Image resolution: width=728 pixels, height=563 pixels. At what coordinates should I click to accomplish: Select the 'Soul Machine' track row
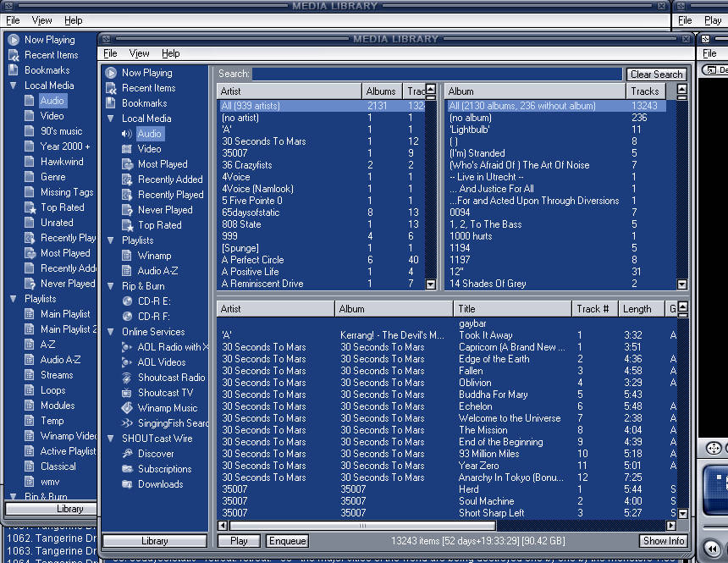(x=448, y=501)
